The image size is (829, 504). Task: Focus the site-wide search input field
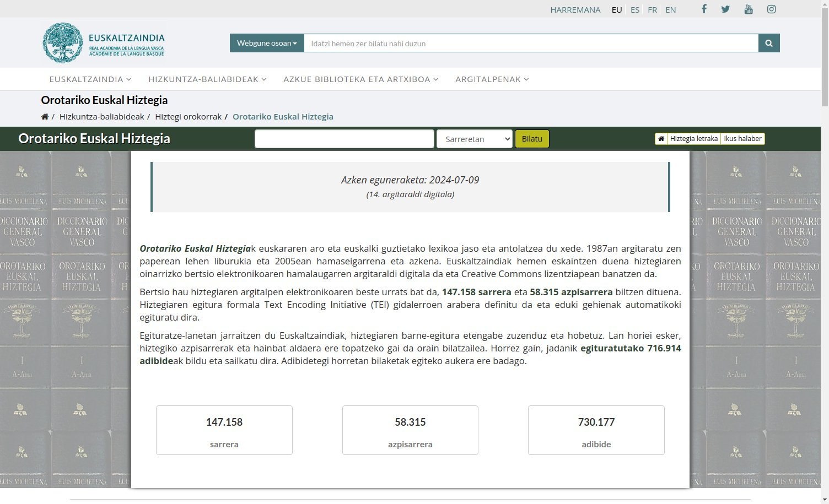coord(531,43)
